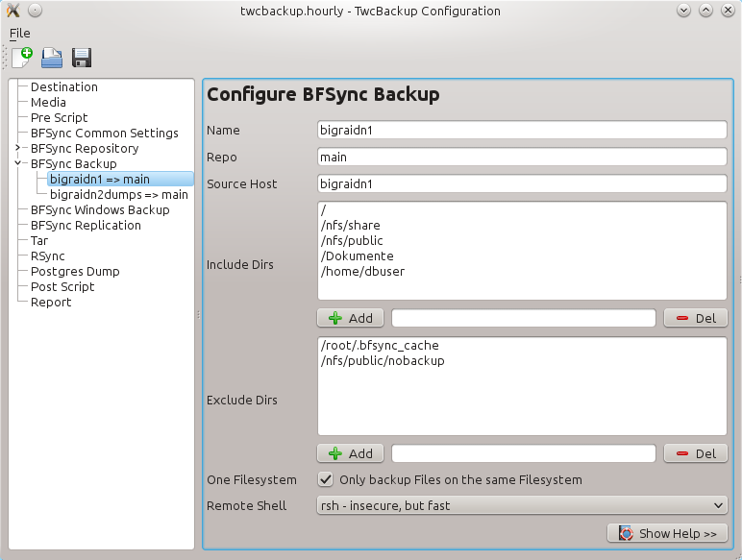Expand the BFSync Repository tree node
The image size is (742, 560).
[18, 148]
